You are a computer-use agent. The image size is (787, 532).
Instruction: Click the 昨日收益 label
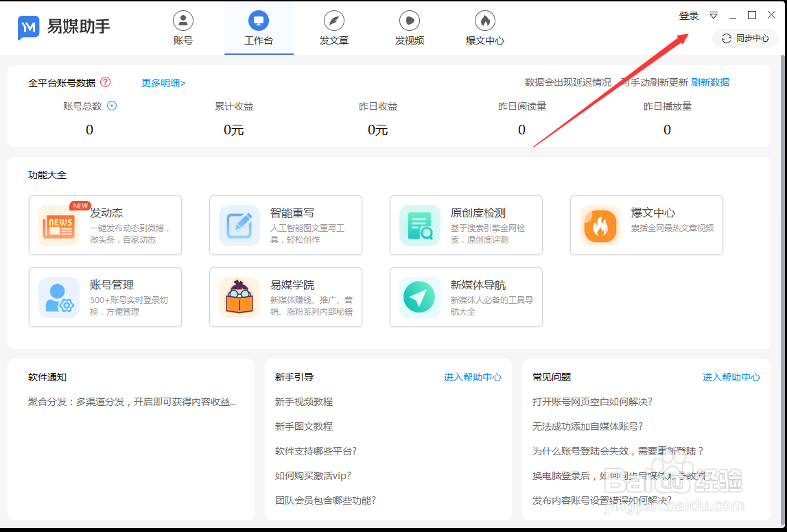pyautogui.click(x=378, y=106)
